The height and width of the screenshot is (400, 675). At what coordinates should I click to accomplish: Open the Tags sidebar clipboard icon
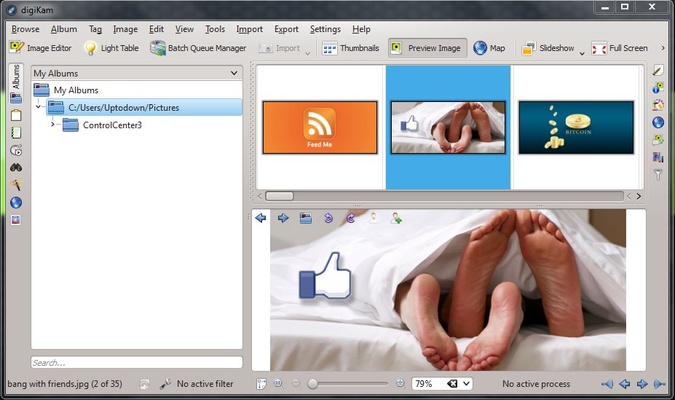coord(16,115)
